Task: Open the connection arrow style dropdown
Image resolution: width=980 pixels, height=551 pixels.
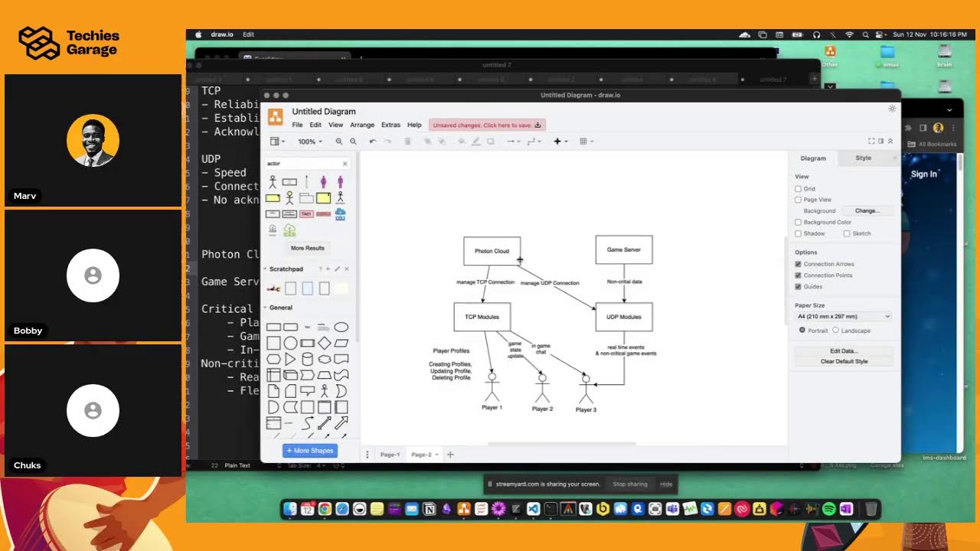Action: click(x=513, y=142)
